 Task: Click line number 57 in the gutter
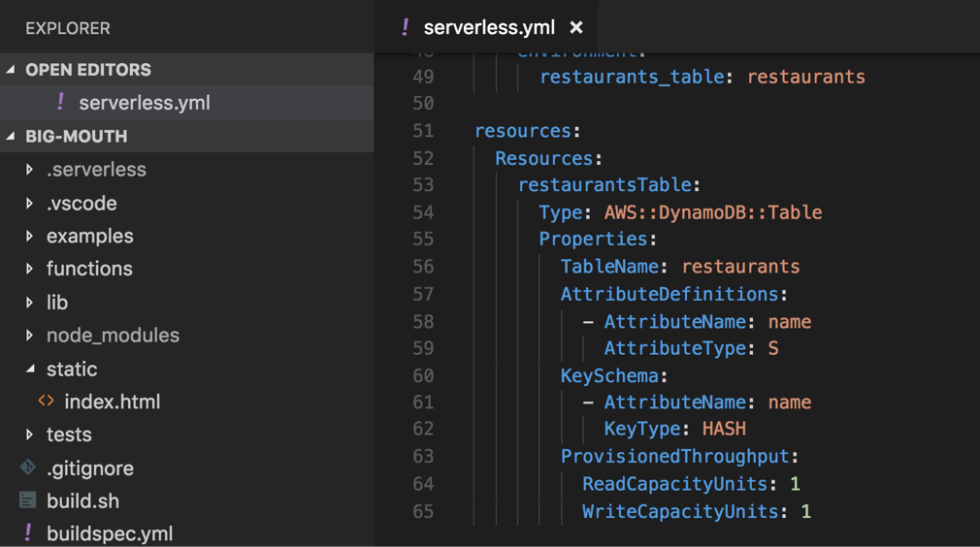pos(423,294)
